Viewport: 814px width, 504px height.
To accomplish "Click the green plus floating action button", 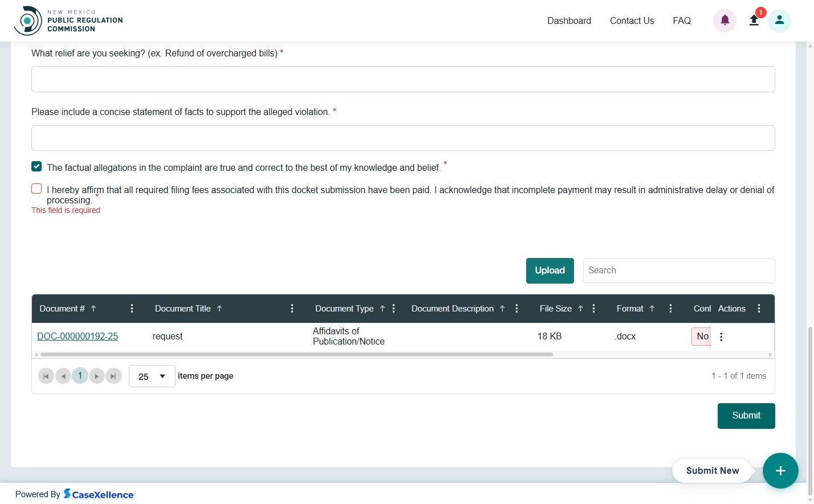I will (780, 470).
